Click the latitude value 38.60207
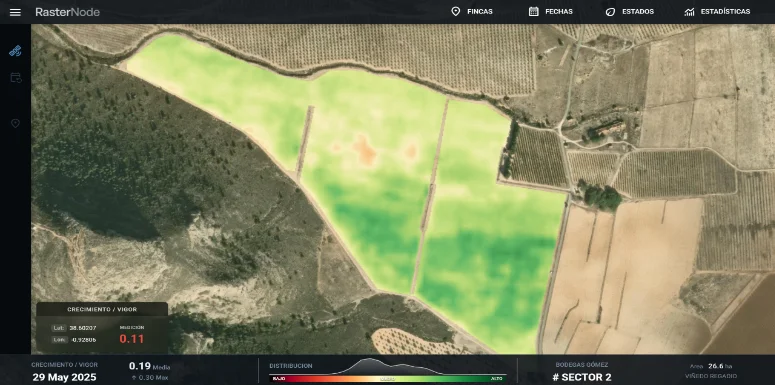Screen dimensions: 775x385 83,328
